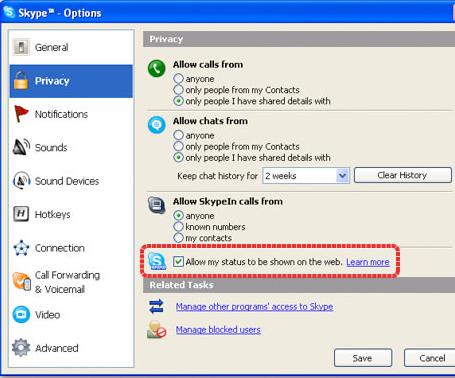The image size is (455, 378).
Task: Click the Allow calls from heading
Action: 208,64
